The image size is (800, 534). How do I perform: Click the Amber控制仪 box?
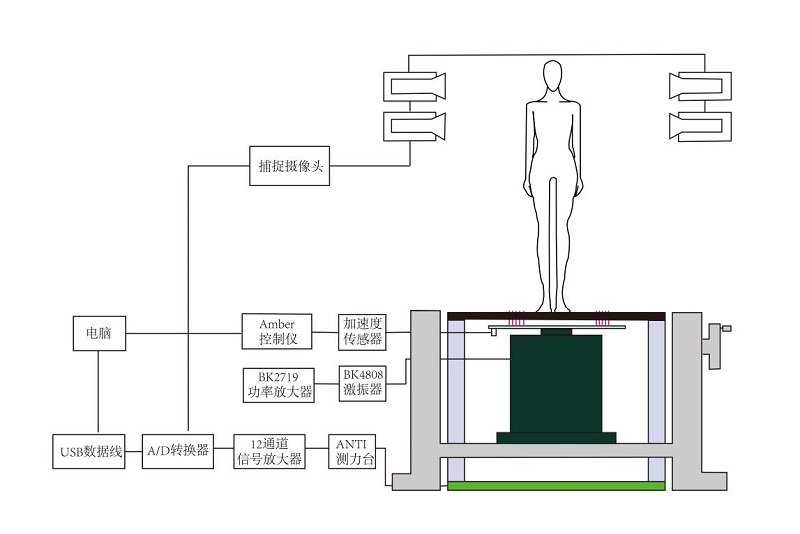[277, 332]
